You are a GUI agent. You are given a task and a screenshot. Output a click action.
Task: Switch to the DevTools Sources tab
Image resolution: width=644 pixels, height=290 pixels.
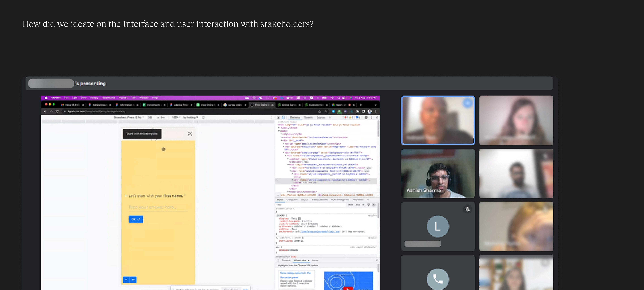pyautogui.click(x=321, y=117)
